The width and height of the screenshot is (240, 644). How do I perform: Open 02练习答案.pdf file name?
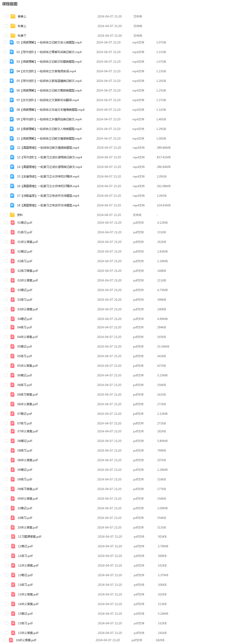pyautogui.click(x=28, y=271)
